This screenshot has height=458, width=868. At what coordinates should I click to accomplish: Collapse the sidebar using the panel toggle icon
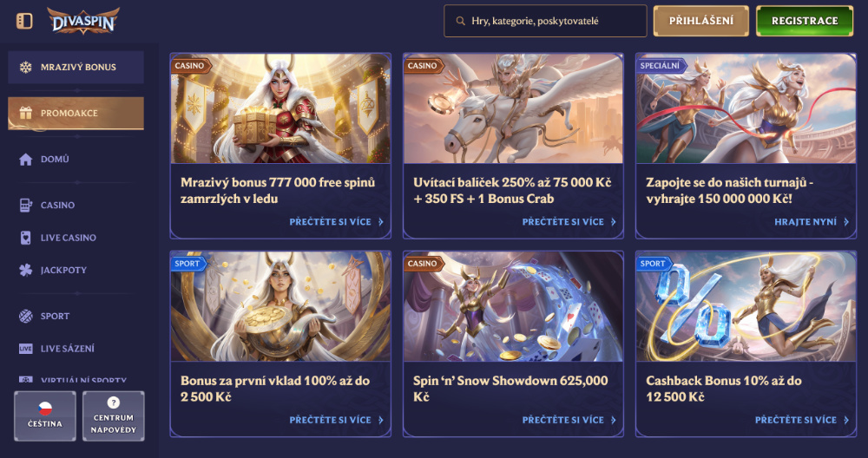coord(24,21)
